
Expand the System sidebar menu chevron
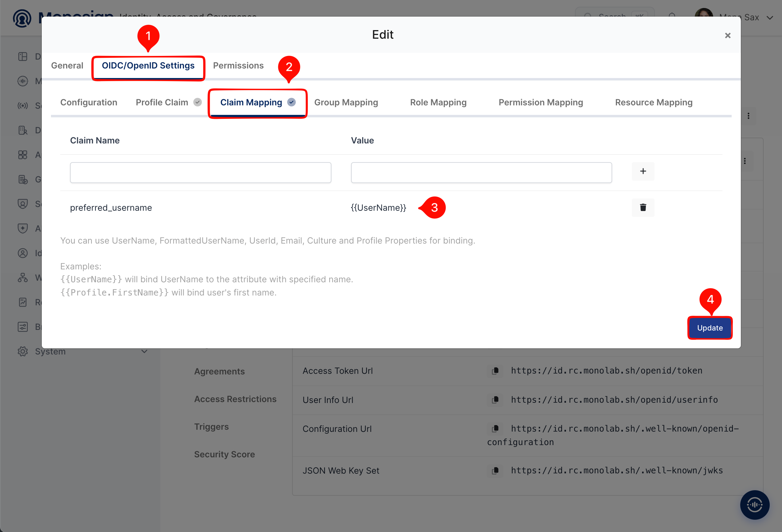pos(144,351)
